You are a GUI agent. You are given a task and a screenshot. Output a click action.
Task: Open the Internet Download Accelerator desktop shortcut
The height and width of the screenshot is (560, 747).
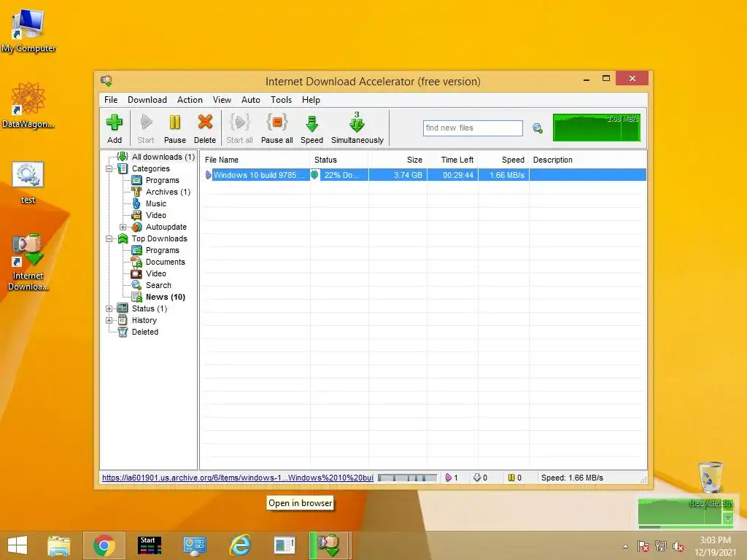pos(28,262)
